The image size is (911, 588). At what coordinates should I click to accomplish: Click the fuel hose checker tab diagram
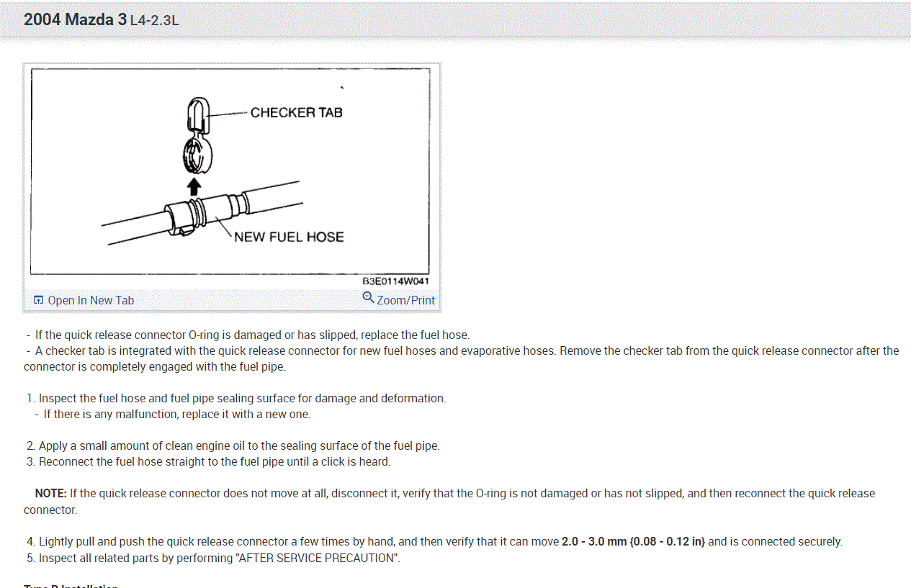[230, 171]
